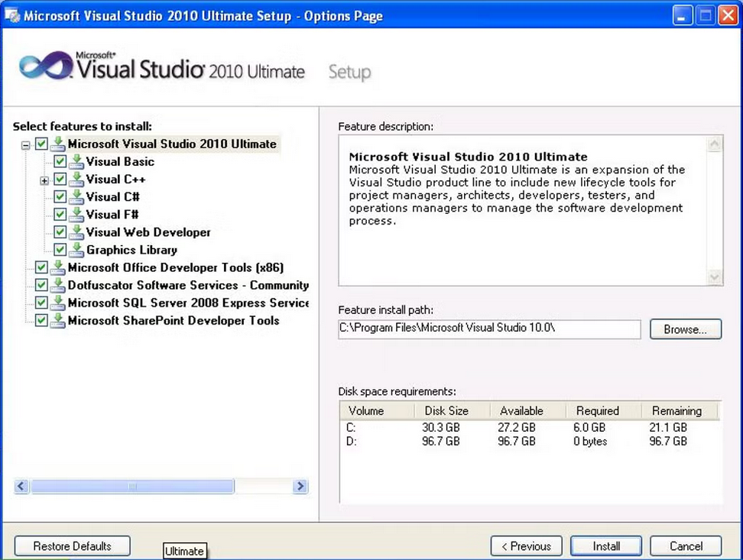Click the Restore Defaults button
743x560 pixels.
[73, 546]
